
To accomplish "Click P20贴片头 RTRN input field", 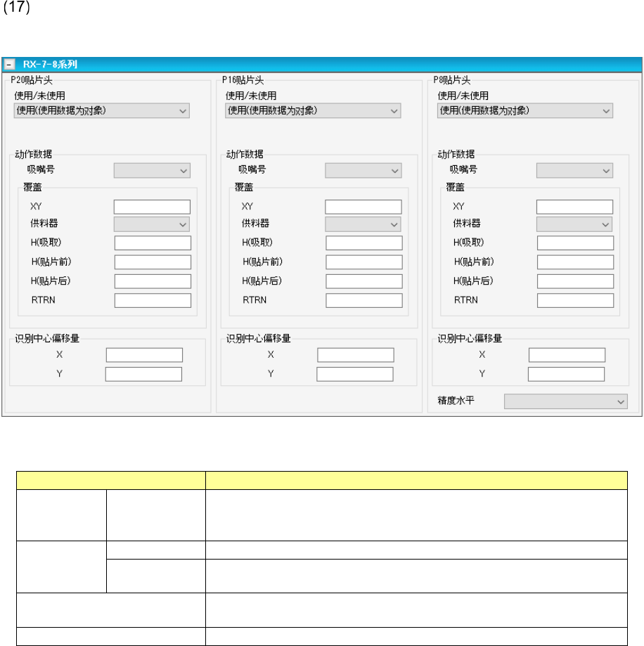I will [x=153, y=301].
